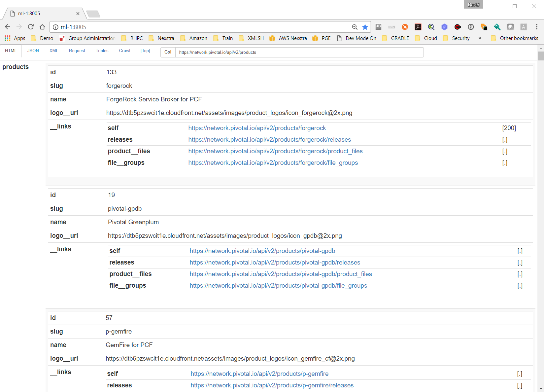This screenshot has width=544, height=392.
Task: Open the pivotal-gpdb releases link
Action: pyautogui.click(x=275, y=263)
